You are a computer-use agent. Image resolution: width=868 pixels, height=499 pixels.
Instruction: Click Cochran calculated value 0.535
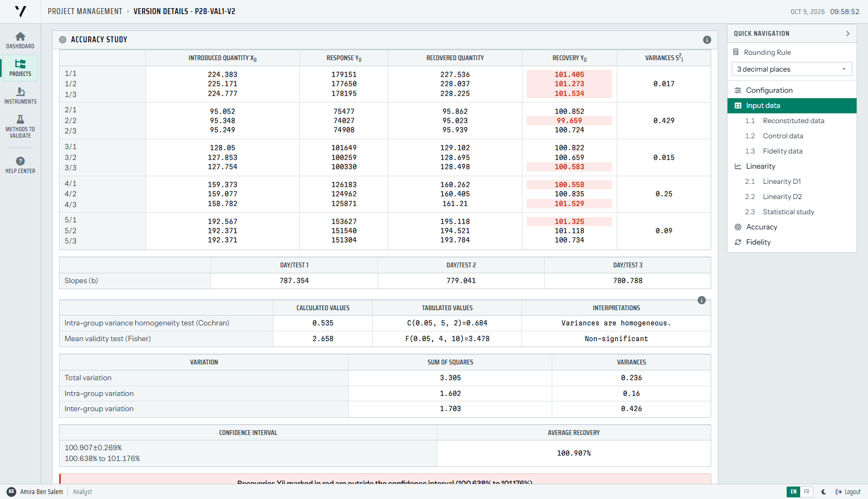click(x=323, y=323)
